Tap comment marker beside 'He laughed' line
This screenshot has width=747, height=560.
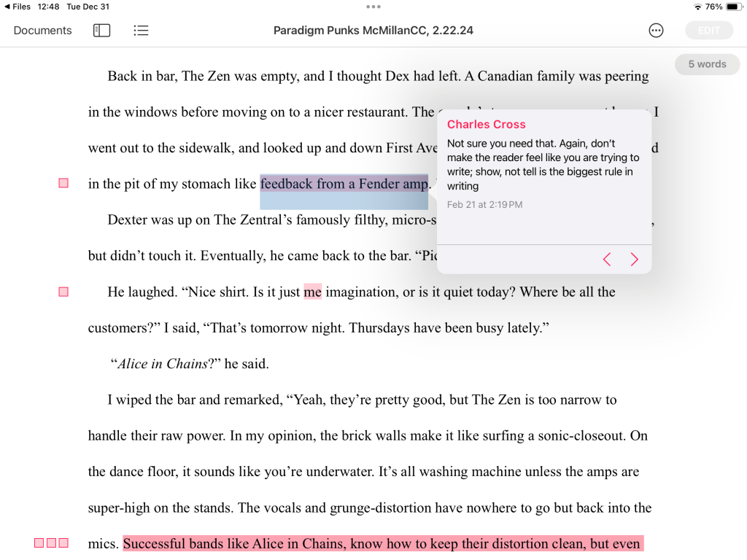tap(63, 292)
